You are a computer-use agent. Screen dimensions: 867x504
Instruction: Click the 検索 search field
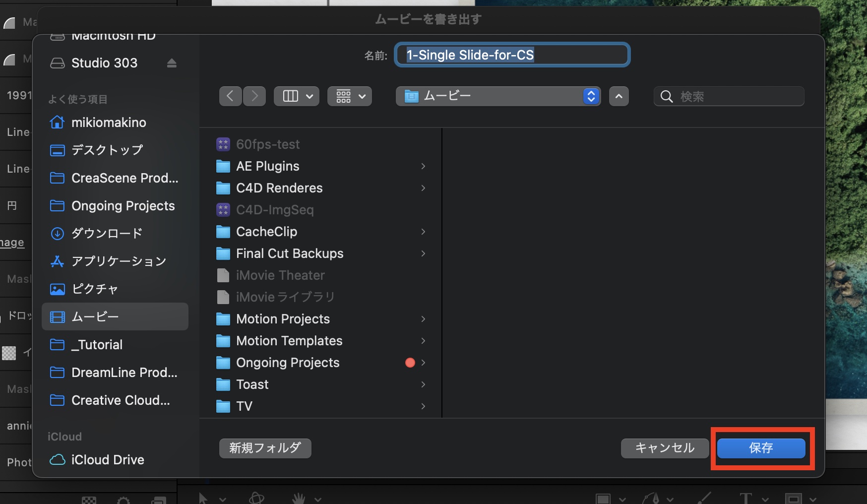pyautogui.click(x=734, y=96)
